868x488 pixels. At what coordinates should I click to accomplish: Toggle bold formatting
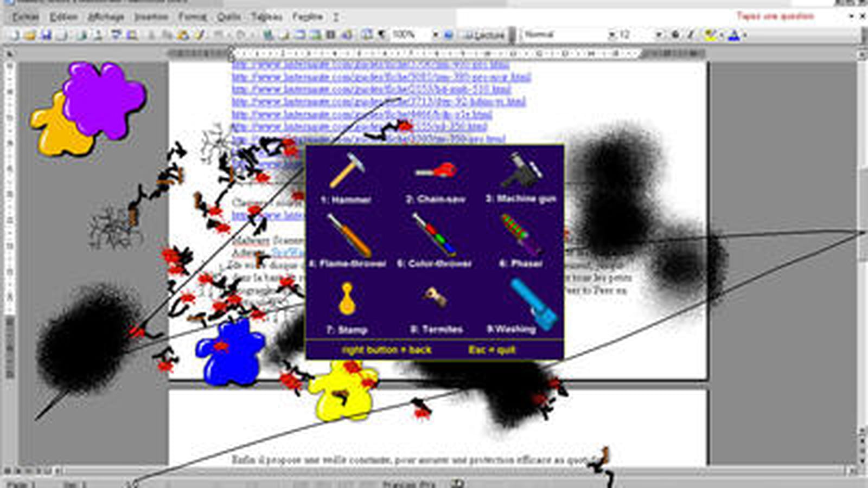click(675, 35)
